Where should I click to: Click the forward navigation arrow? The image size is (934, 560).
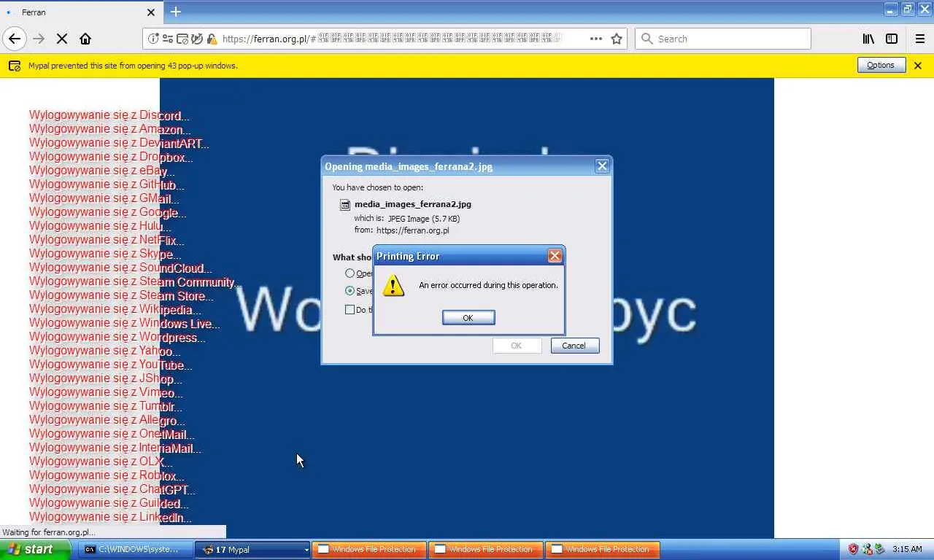[x=39, y=39]
